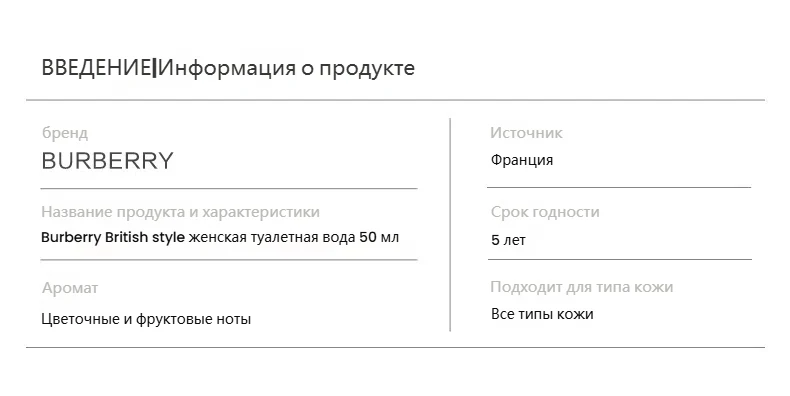Click the ВВЕДЕНИЕ heading text
The image size is (790, 396).
pyautogui.click(x=96, y=68)
